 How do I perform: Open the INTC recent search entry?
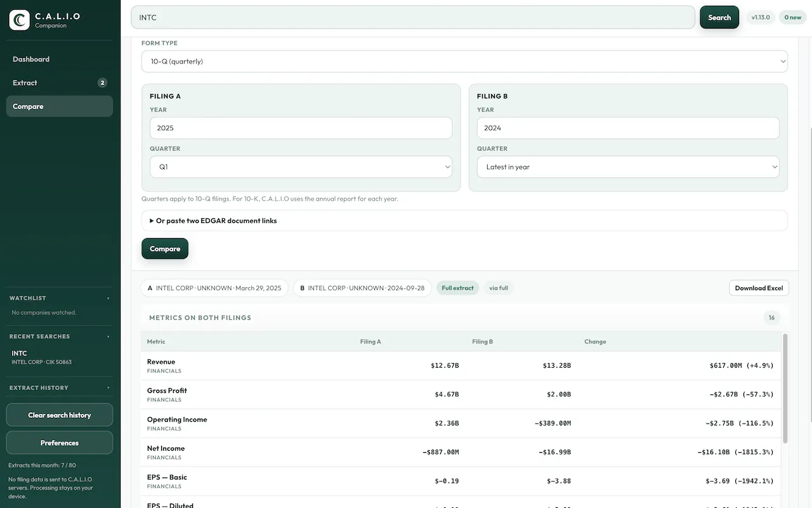point(60,357)
